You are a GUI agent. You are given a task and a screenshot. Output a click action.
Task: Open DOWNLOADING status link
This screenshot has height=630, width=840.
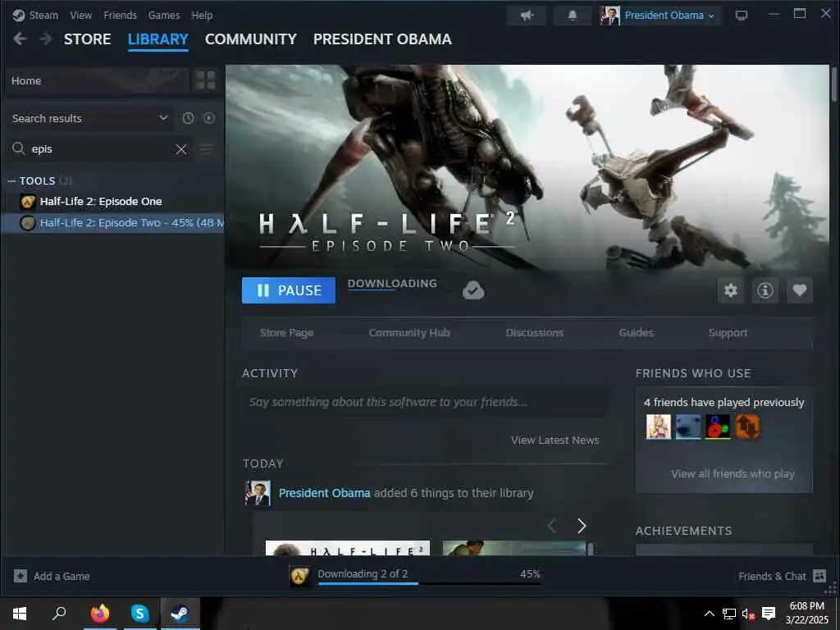392,283
